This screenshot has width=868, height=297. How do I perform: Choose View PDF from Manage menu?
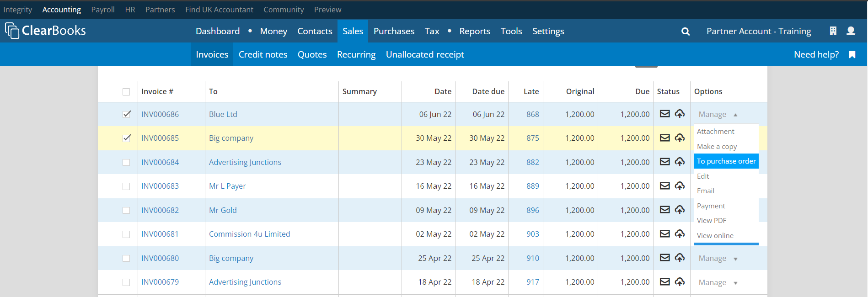tap(726, 220)
